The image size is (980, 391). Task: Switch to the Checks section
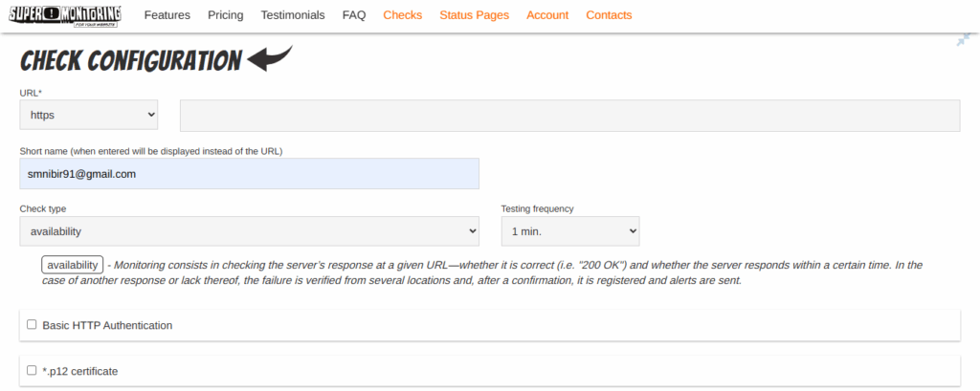403,15
